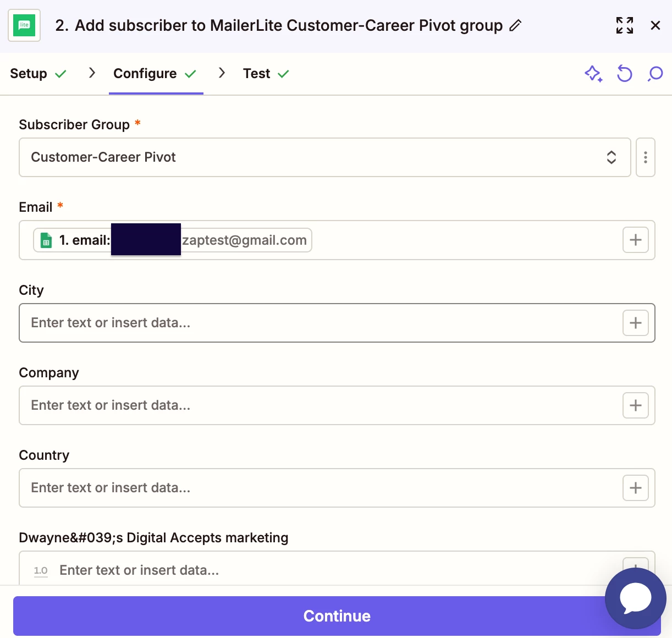672x638 pixels.
Task: Close the step editor panel
Action: [x=656, y=25]
